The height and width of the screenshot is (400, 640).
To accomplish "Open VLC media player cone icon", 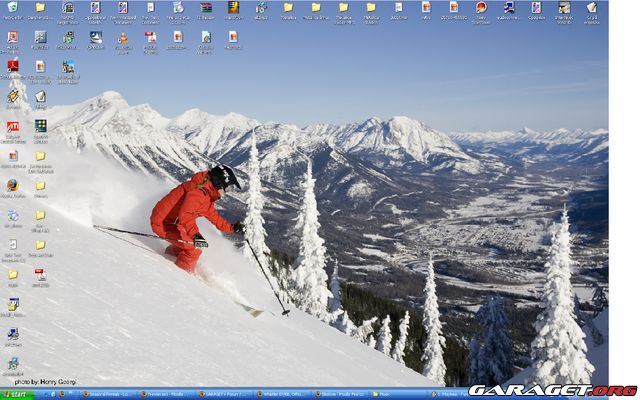I will 122,38.
